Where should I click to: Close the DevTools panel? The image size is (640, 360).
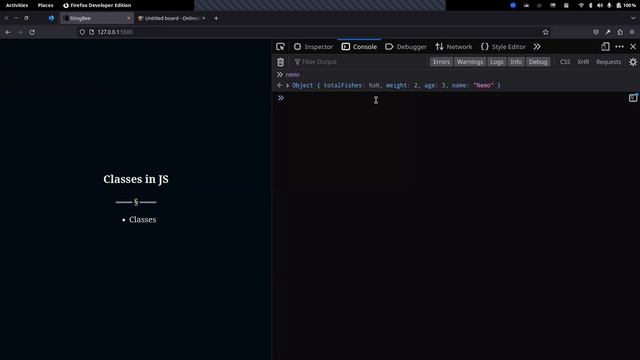[x=633, y=47]
